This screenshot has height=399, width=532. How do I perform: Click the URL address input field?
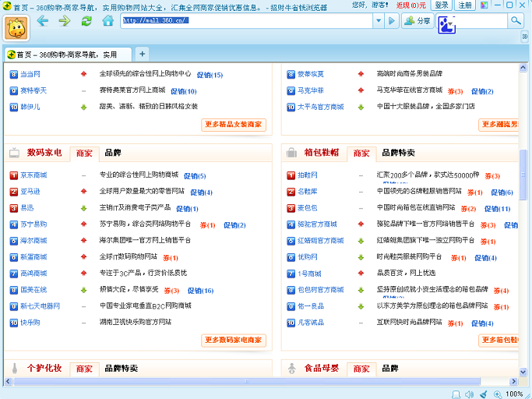click(x=249, y=20)
